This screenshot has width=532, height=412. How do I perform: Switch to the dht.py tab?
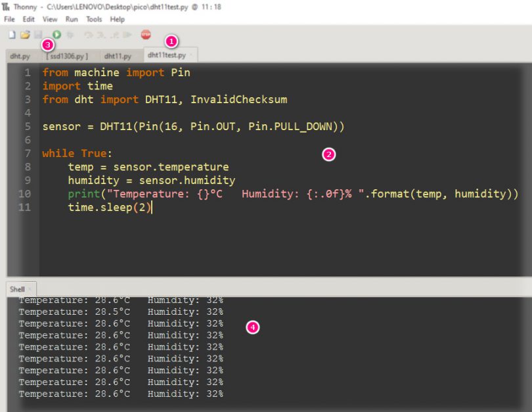pyautogui.click(x=20, y=56)
